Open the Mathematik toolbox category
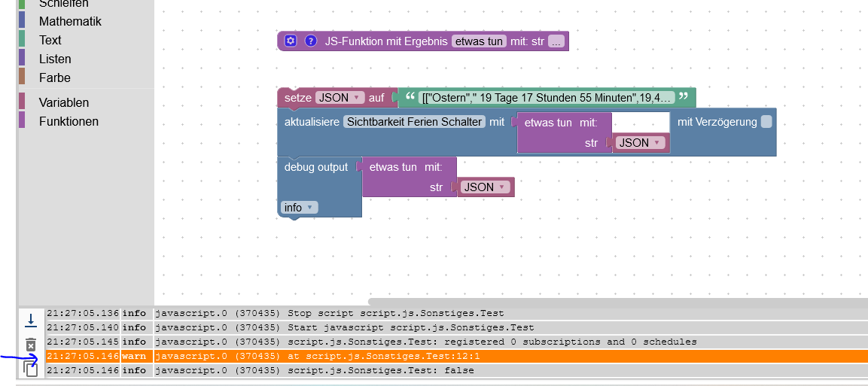Image resolution: width=868 pixels, height=386 pixels. 70,22
